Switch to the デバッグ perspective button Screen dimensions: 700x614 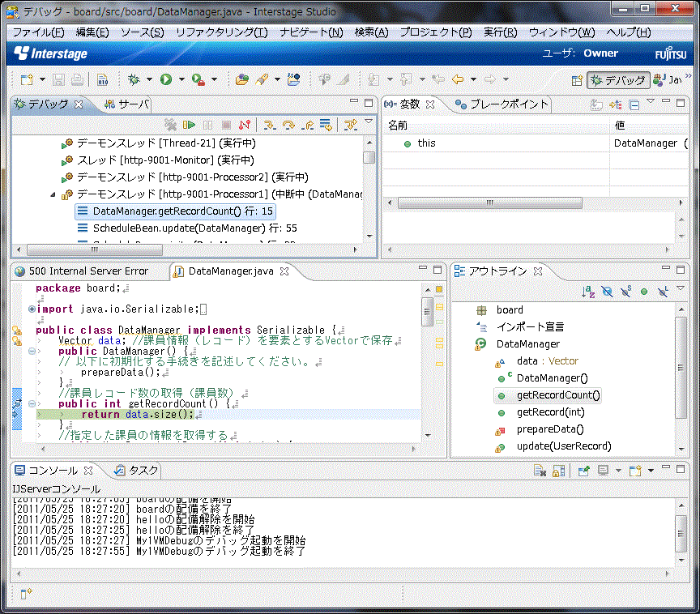618,80
